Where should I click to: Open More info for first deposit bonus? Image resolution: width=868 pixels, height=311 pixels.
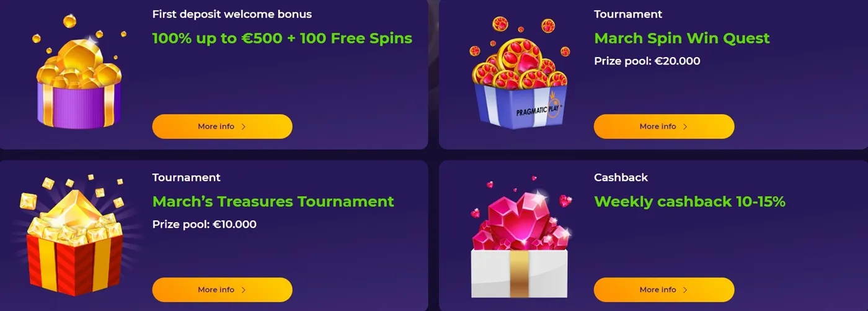(222, 127)
